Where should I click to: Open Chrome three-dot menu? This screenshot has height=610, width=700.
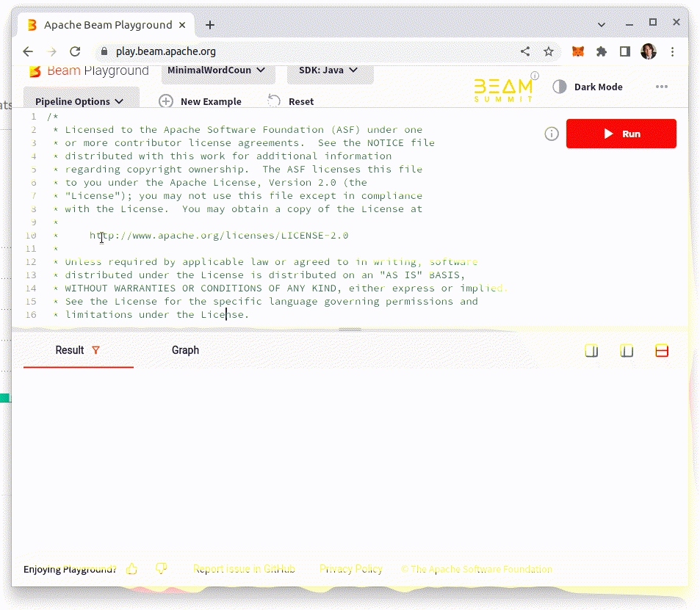(x=672, y=52)
